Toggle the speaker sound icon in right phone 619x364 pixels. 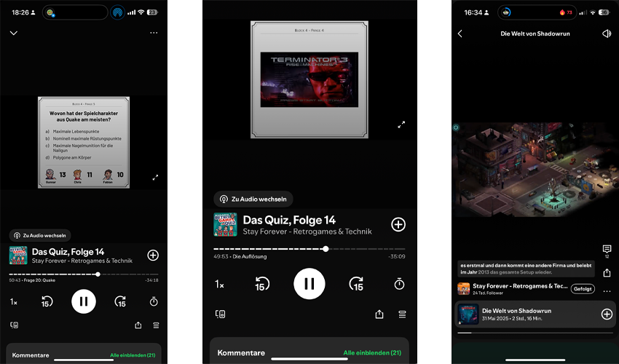[607, 33]
